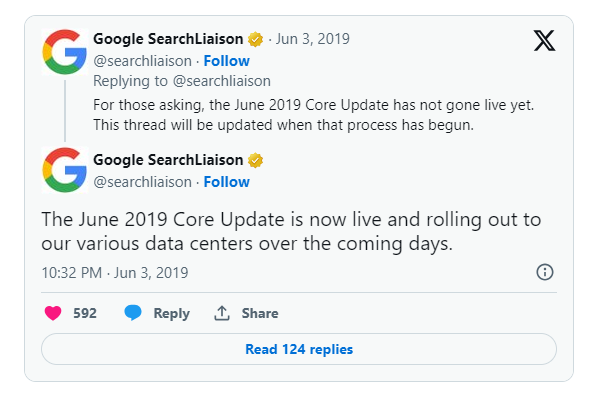Open the info circle icon
The image size is (598, 401).
545,272
